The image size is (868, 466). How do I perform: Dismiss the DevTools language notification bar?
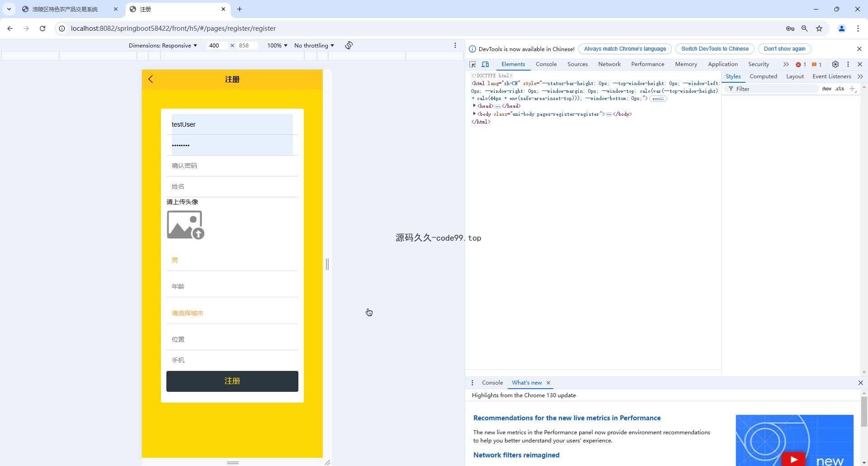(859, 49)
